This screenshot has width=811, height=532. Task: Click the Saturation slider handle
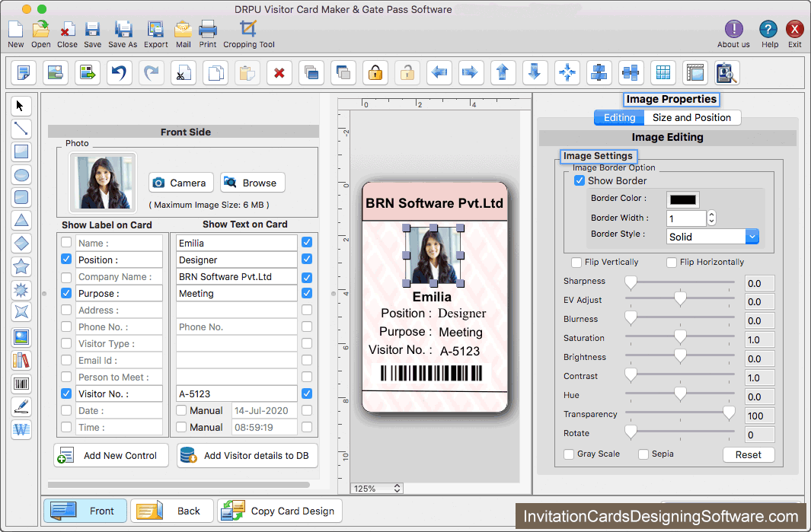pyautogui.click(x=680, y=337)
